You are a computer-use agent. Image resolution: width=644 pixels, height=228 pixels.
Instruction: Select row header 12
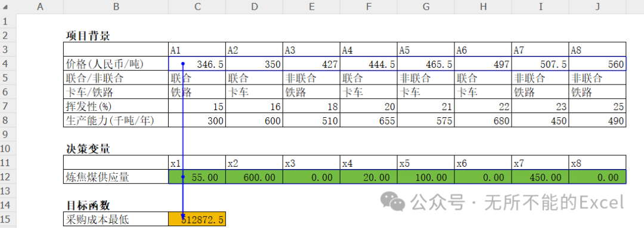pyautogui.click(x=8, y=177)
